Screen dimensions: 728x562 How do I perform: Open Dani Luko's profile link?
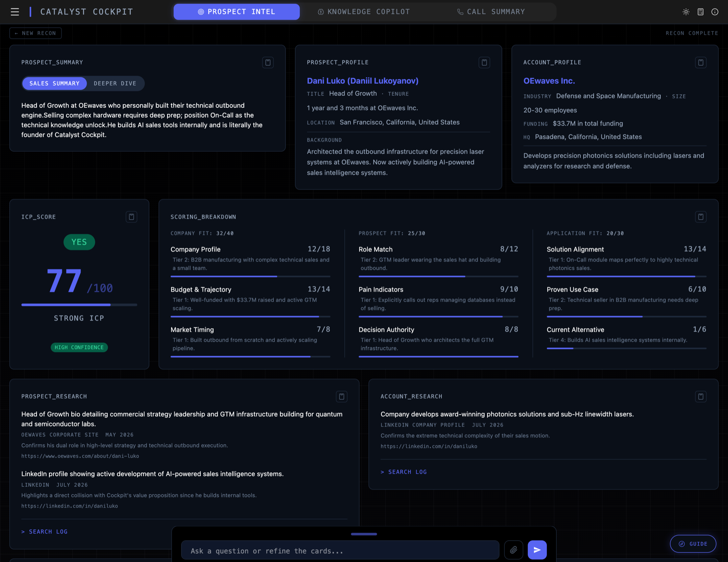(363, 81)
